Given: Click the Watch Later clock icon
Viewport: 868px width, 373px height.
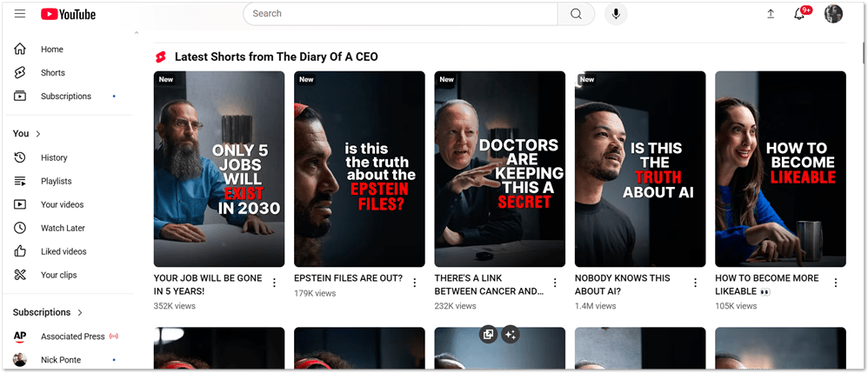Looking at the screenshot, I should click(x=20, y=228).
